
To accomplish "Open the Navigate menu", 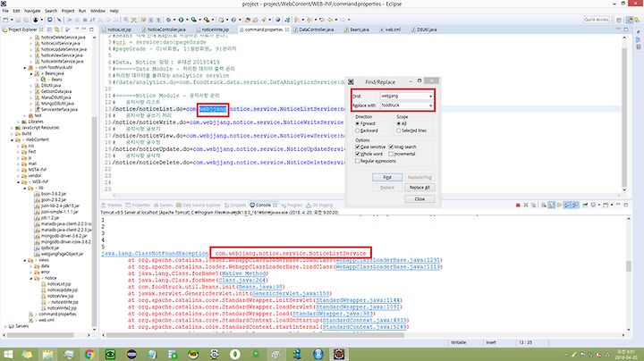I will pyautogui.click(x=32, y=11).
